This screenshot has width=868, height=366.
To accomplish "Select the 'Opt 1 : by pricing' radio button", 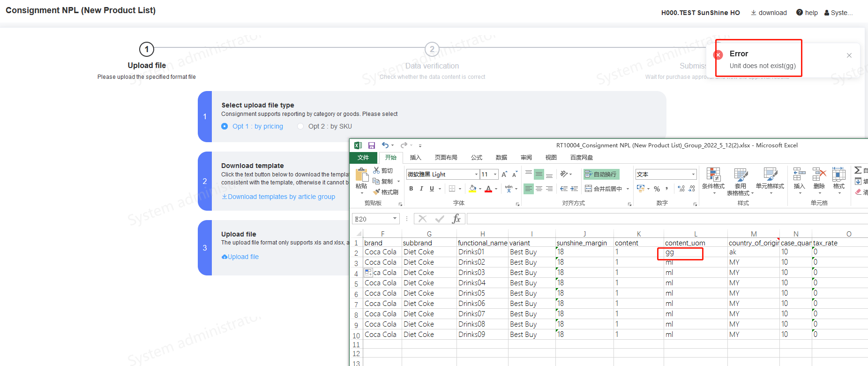I will point(225,126).
